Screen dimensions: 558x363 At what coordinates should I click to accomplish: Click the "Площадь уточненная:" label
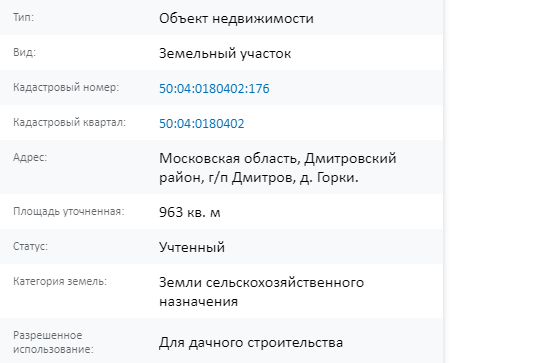point(69,211)
